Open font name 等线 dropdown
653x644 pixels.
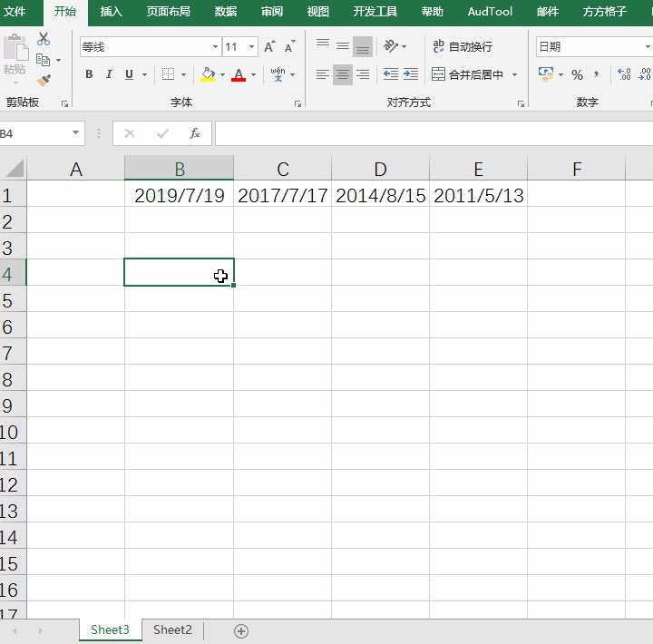coord(215,46)
